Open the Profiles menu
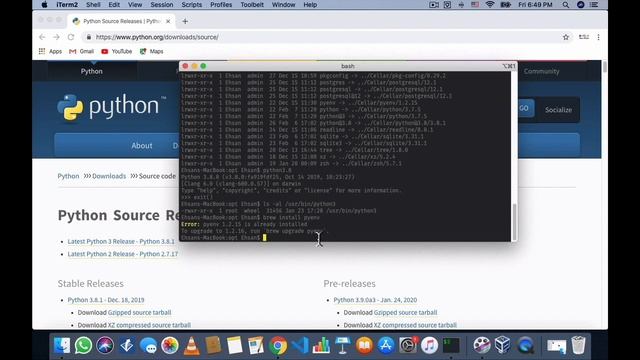Image resolution: width=640 pixels, height=360 pixels. point(221,5)
